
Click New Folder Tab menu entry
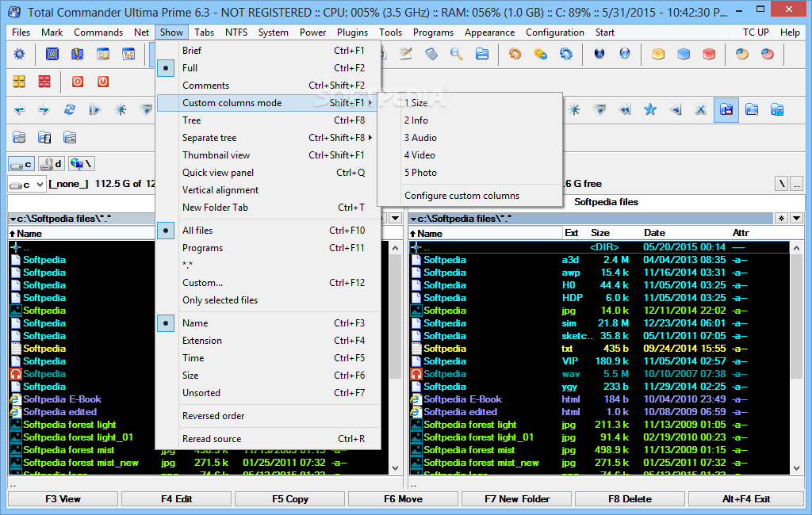(269, 208)
